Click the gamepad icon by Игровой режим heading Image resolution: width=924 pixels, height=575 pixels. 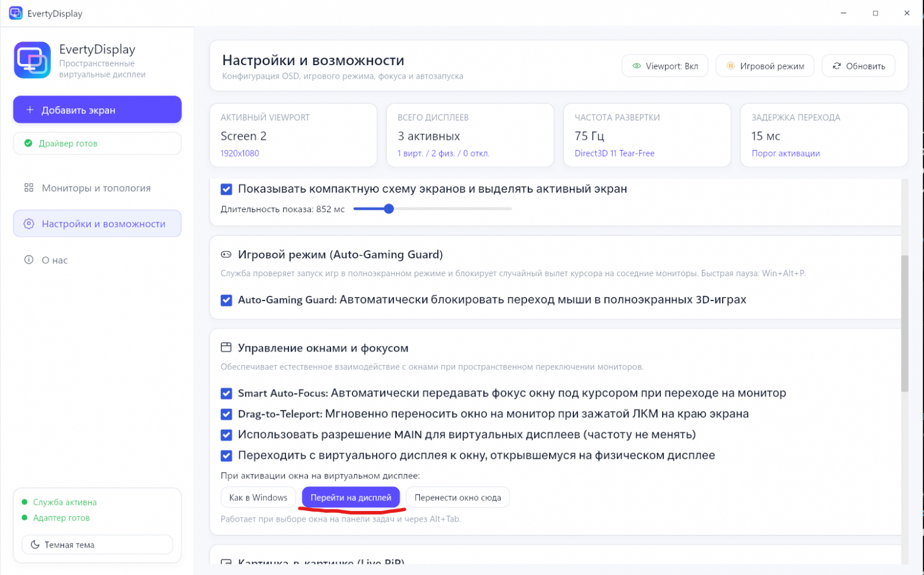pyautogui.click(x=226, y=254)
